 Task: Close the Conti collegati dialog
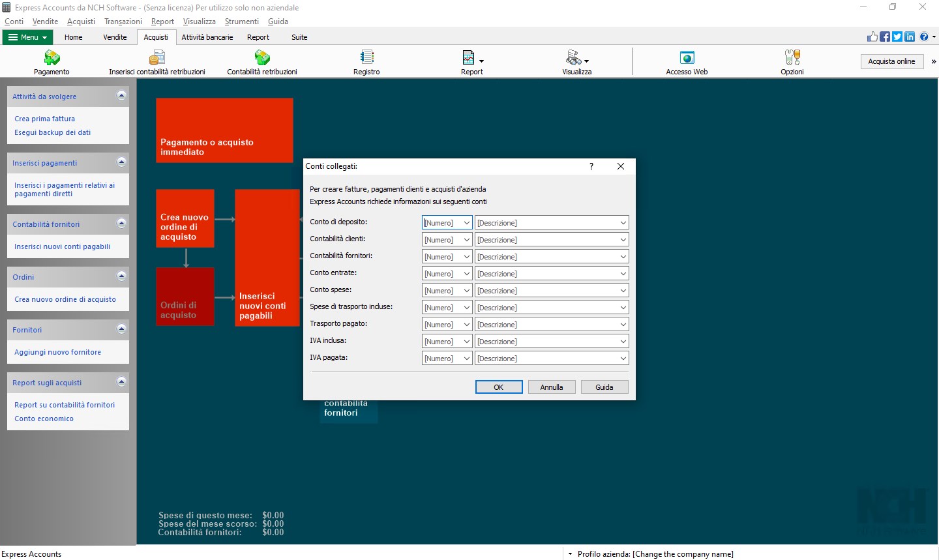click(x=621, y=166)
